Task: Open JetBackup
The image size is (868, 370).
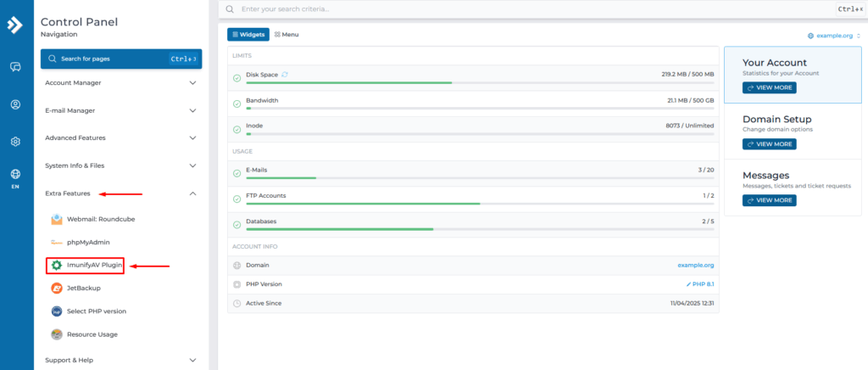Action: (84, 289)
